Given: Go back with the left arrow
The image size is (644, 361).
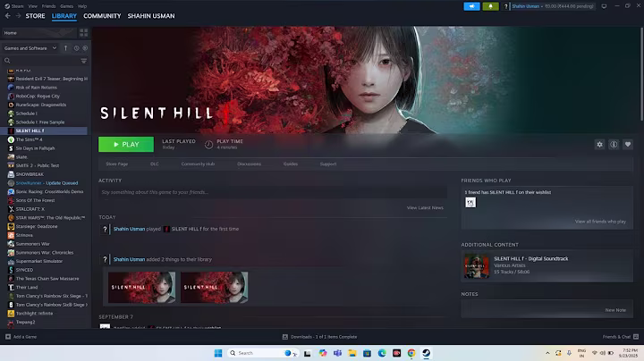Looking at the screenshot, I should (x=7, y=15).
